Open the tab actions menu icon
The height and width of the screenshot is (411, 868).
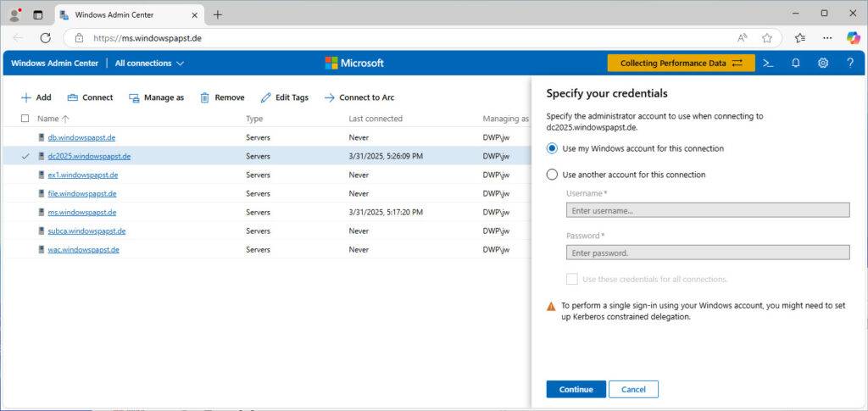(x=37, y=15)
